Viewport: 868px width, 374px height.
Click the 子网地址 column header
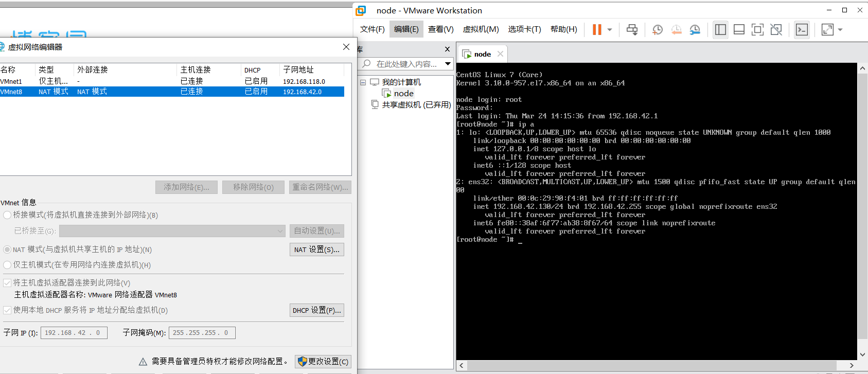[312, 69]
